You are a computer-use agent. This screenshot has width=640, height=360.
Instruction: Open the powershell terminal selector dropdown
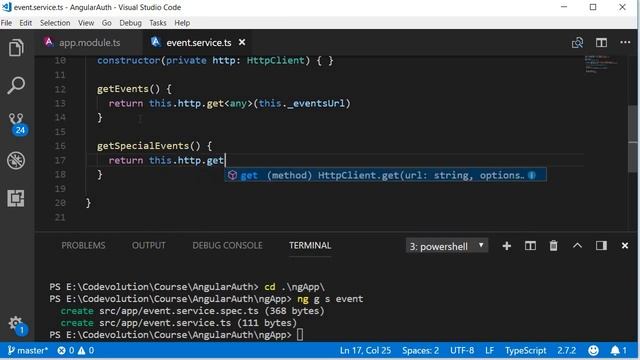447,246
